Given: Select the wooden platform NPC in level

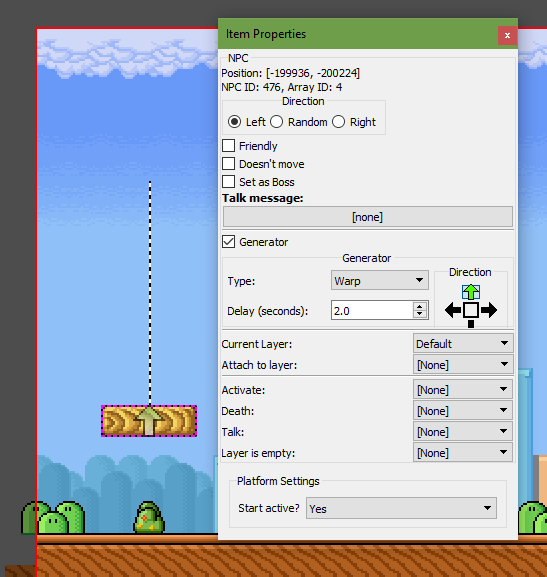Looking at the screenshot, I should (x=149, y=421).
